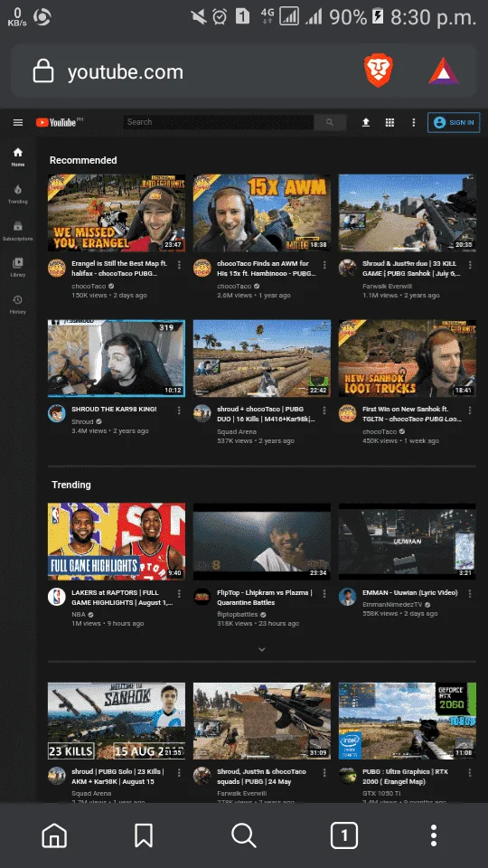Open the GeForce RTX 2060 video thumbnail
The image size is (488, 868).
point(408,721)
